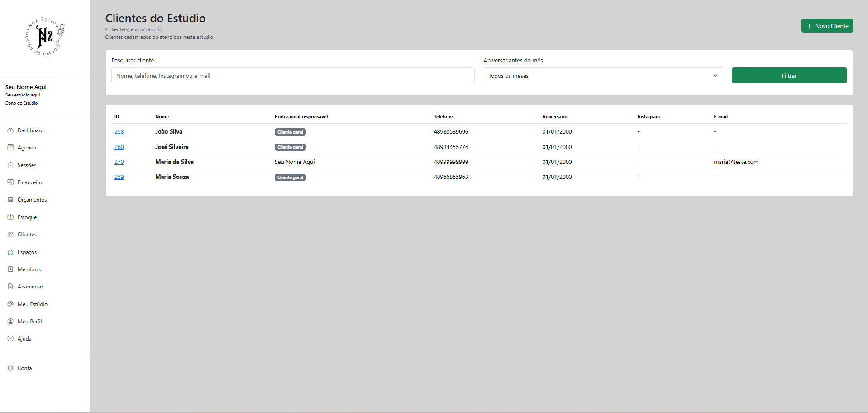Click the name Maria da Silva
Viewport: 868px width, 413px height.
pyautogui.click(x=174, y=162)
